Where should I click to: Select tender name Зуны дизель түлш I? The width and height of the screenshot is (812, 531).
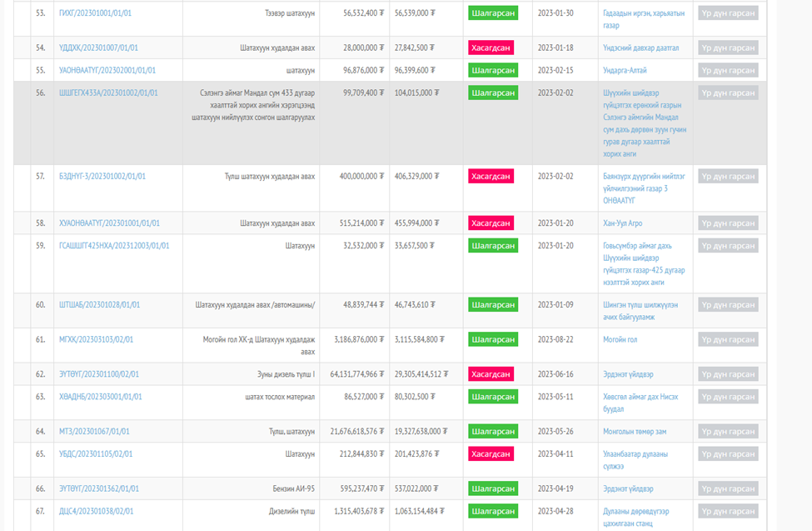pyautogui.click(x=286, y=374)
